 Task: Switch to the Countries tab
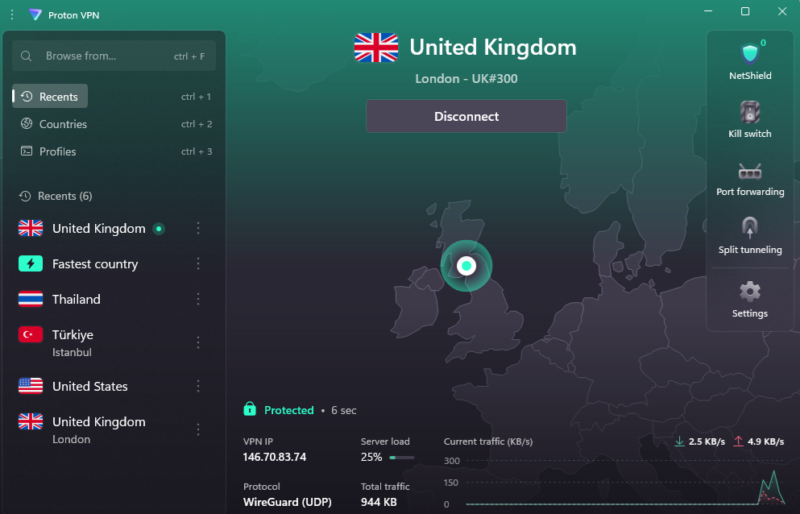point(54,124)
